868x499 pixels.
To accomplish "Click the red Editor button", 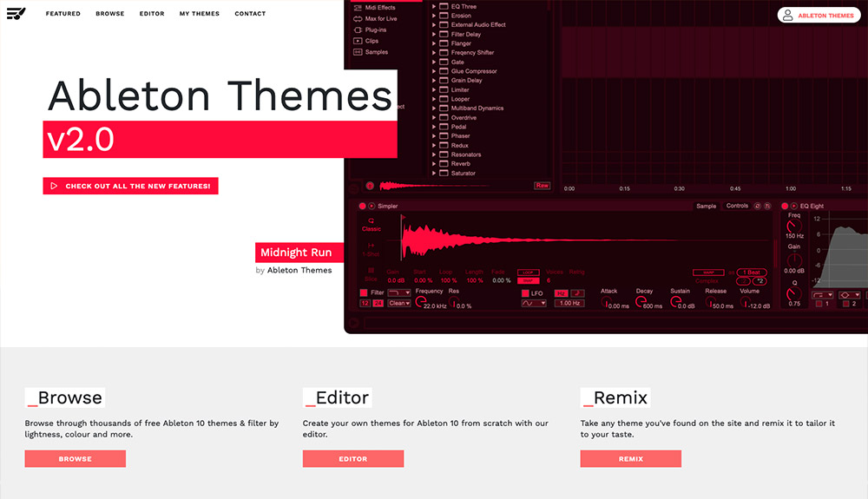I will click(353, 458).
